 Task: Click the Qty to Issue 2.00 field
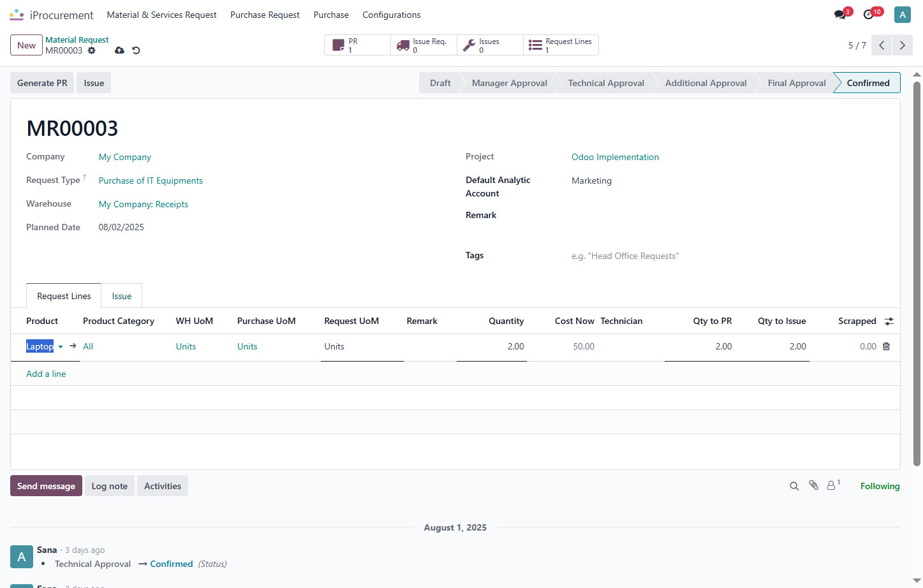pyautogui.click(x=772, y=346)
